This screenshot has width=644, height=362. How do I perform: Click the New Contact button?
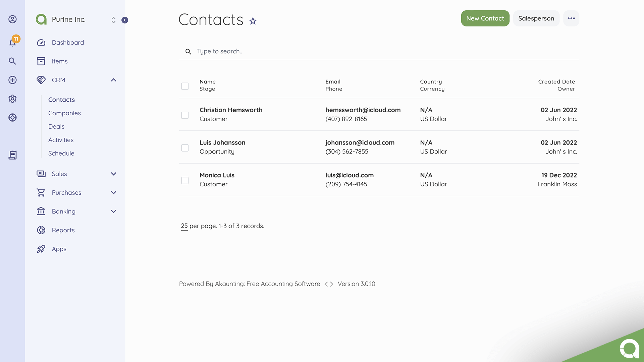[x=485, y=18]
